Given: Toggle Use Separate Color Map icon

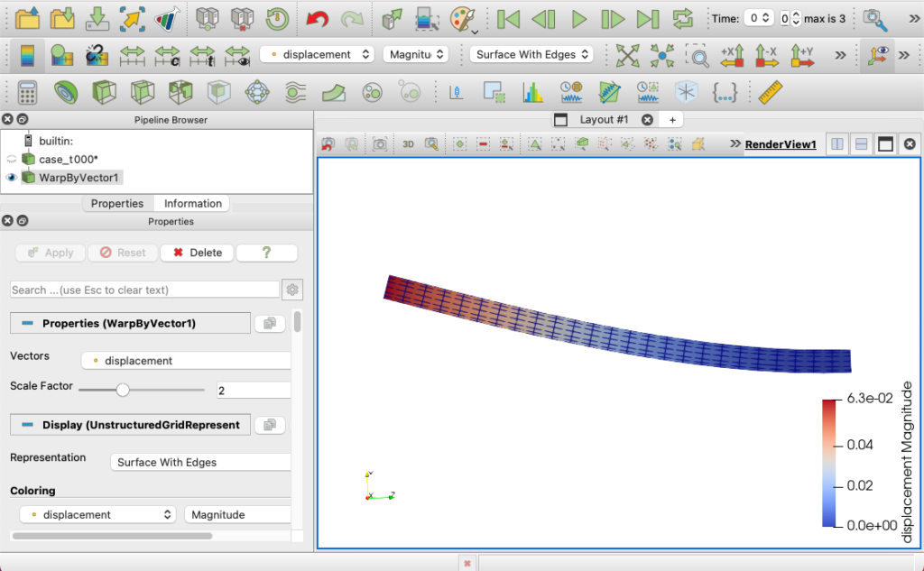Looking at the screenshot, I should coord(97,55).
